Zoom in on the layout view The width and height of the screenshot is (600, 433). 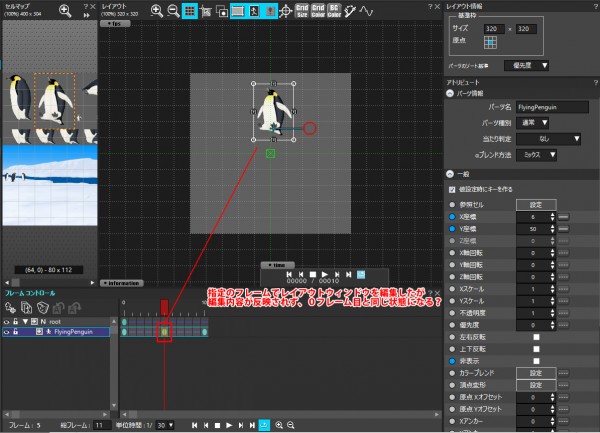click(157, 11)
